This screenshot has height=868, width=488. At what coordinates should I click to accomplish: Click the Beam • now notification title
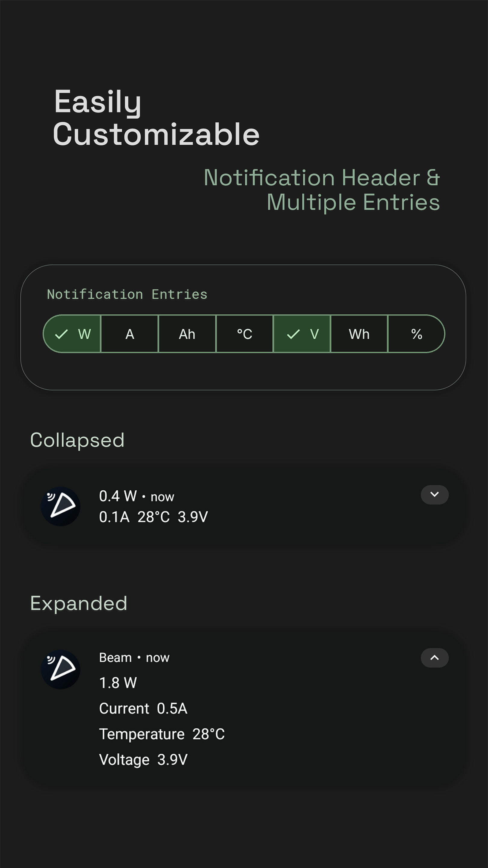134,657
